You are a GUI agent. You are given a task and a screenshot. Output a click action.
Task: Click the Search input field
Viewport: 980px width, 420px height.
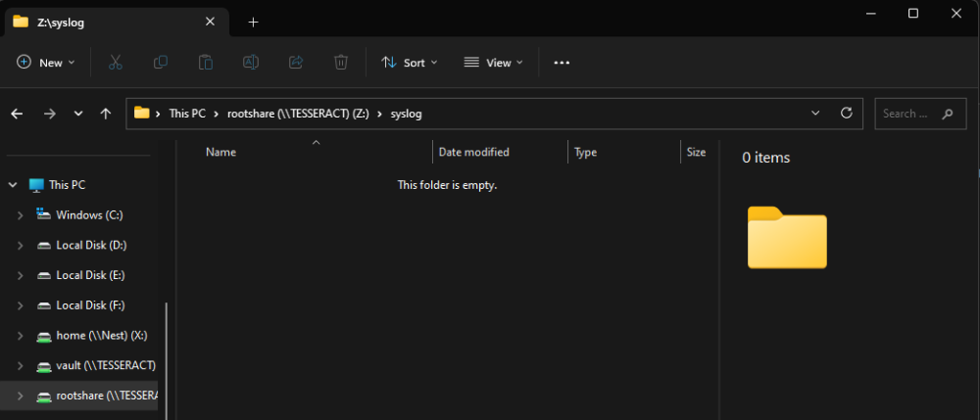pos(920,114)
